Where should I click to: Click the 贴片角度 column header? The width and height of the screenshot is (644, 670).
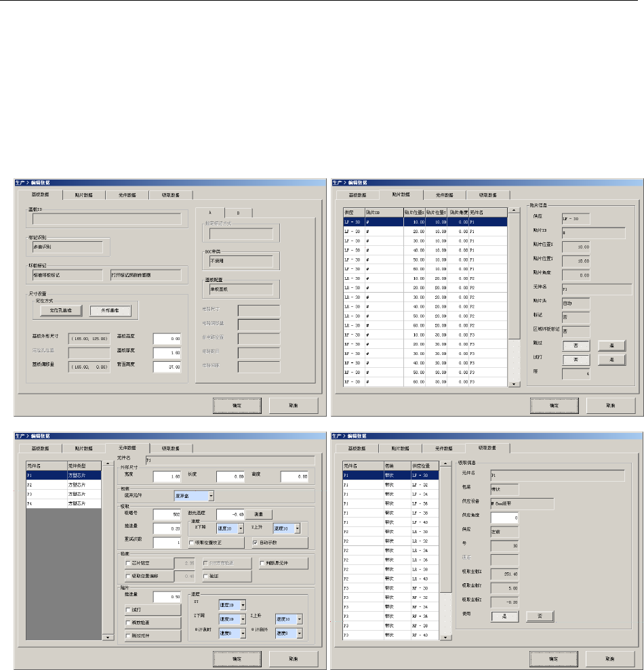tap(458, 212)
